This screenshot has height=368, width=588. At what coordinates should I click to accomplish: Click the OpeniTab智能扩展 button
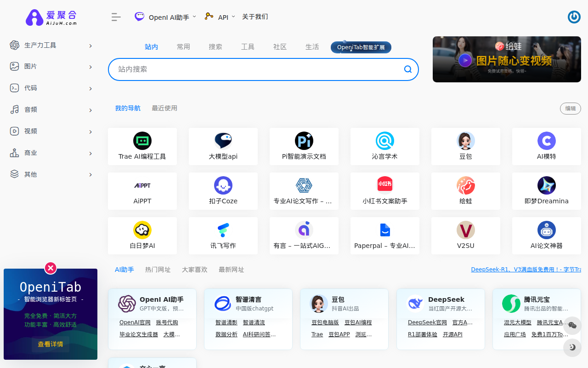pos(361,47)
